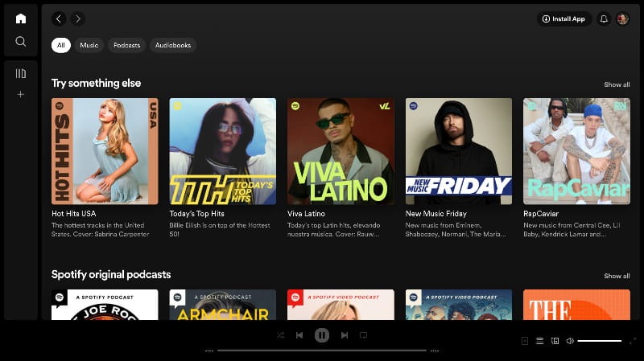Open Your Library sidebar icon
Screen dimensions: 644x361
pyautogui.click(x=21, y=73)
